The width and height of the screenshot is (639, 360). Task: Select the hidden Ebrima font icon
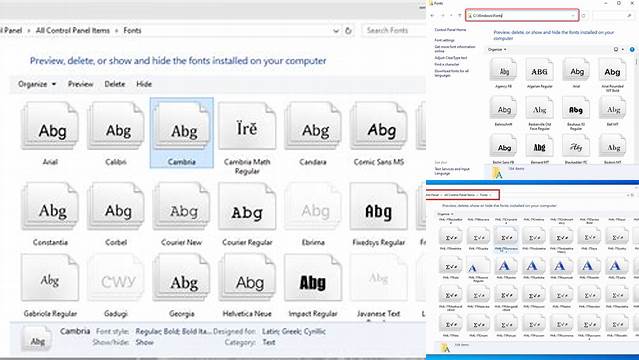[x=313, y=207]
